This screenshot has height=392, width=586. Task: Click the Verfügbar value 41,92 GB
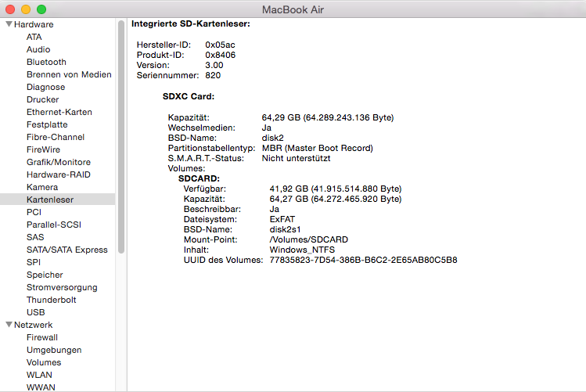[336, 189]
